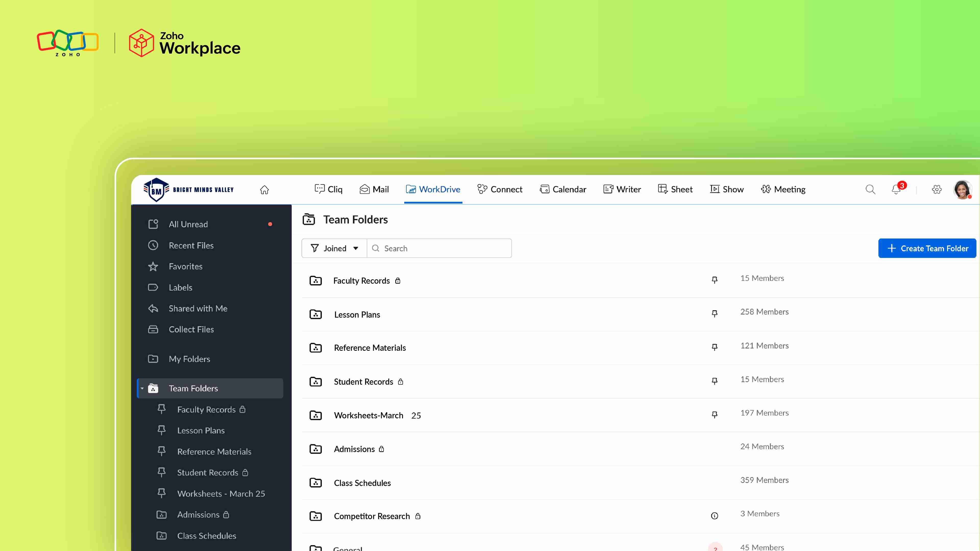Viewport: 980px width, 551px height.
Task: Click the lock icon next to Student Records in the list
Action: 401,381
